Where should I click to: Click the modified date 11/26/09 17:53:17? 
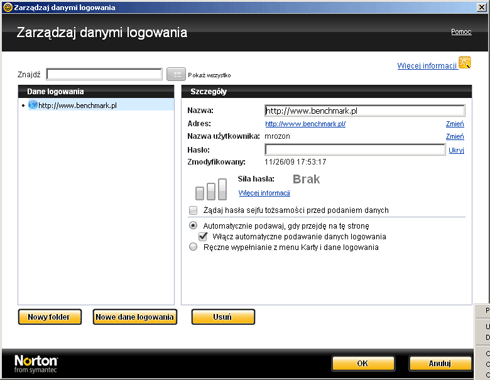click(295, 162)
